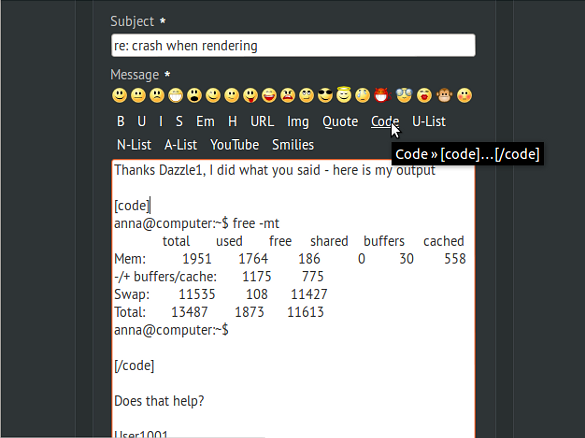Image resolution: width=585 pixels, height=438 pixels.
Task: Insert the blushing smiley
Action: (464, 96)
